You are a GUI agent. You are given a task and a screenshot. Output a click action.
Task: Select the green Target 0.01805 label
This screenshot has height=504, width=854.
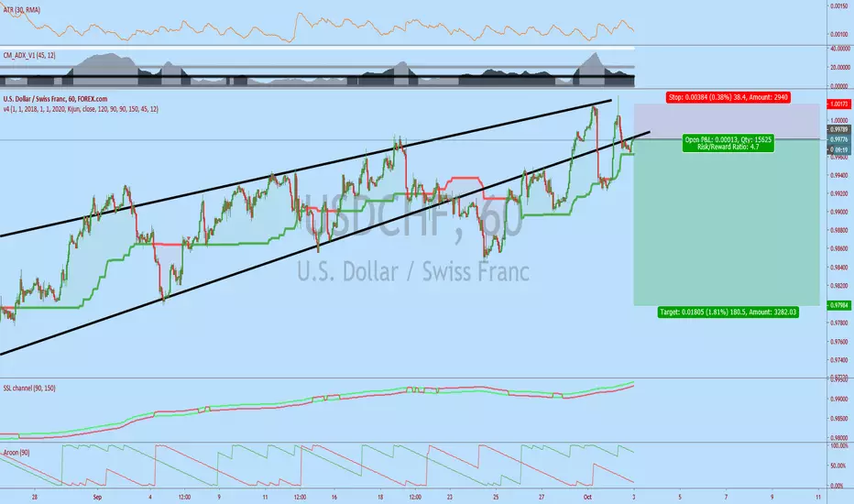pos(728,312)
